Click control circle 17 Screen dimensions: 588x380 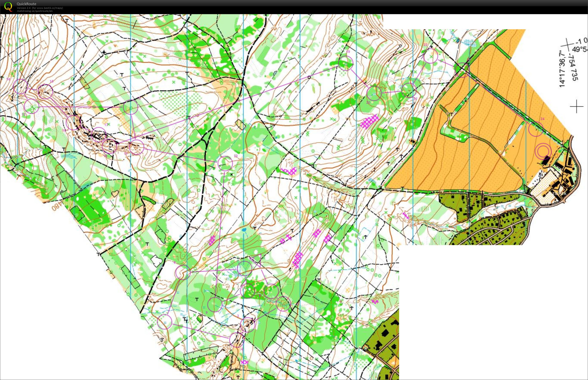(x=99, y=135)
